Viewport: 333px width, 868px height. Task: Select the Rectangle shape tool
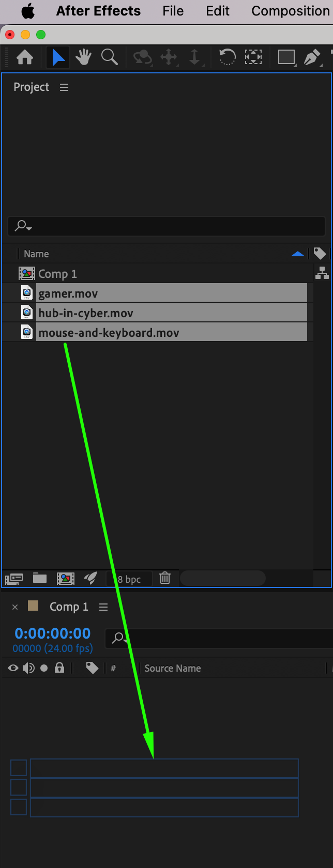(286, 57)
